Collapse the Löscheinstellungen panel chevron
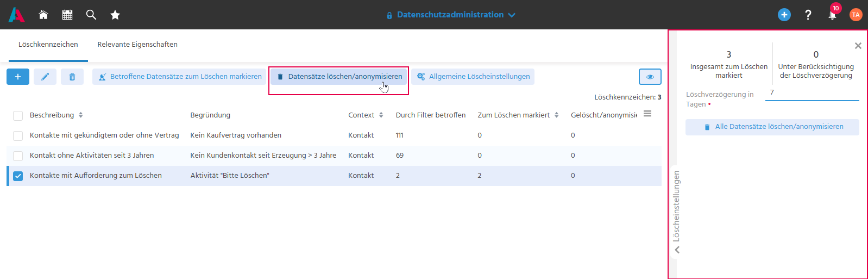 point(677,250)
